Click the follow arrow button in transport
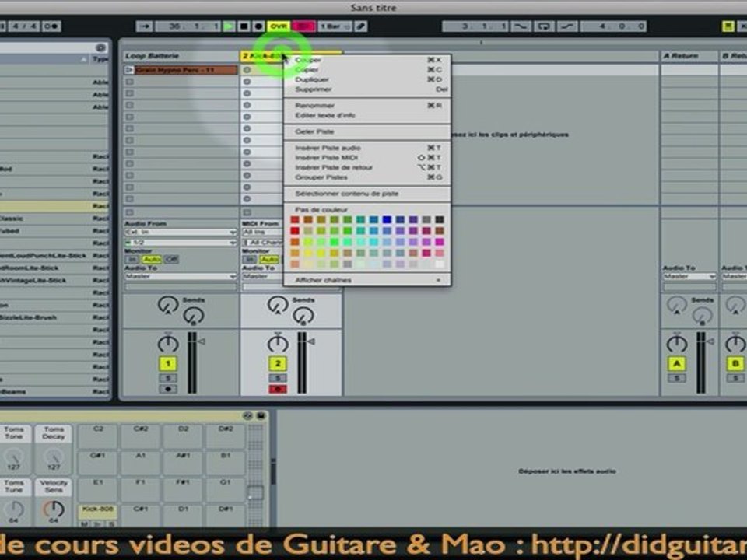 point(145,26)
